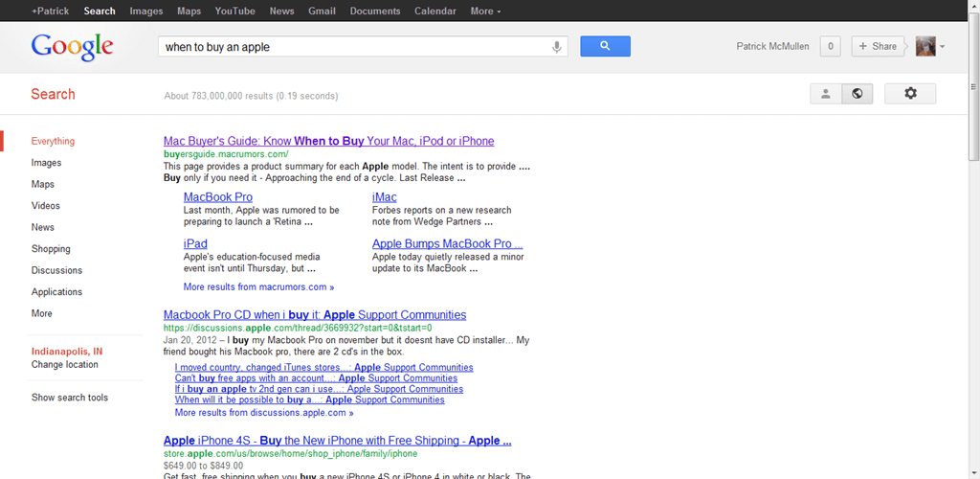Image resolution: width=980 pixels, height=479 pixels.
Task: Filter results by Shopping in sidebar
Action: pyautogui.click(x=51, y=249)
